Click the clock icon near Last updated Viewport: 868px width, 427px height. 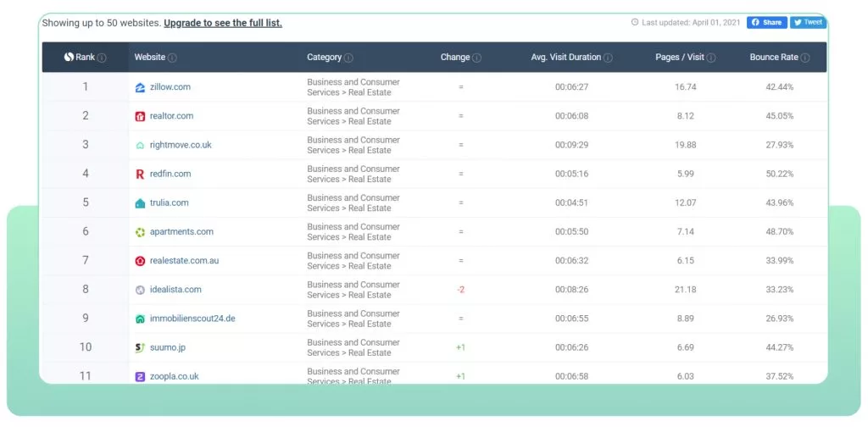pos(634,23)
